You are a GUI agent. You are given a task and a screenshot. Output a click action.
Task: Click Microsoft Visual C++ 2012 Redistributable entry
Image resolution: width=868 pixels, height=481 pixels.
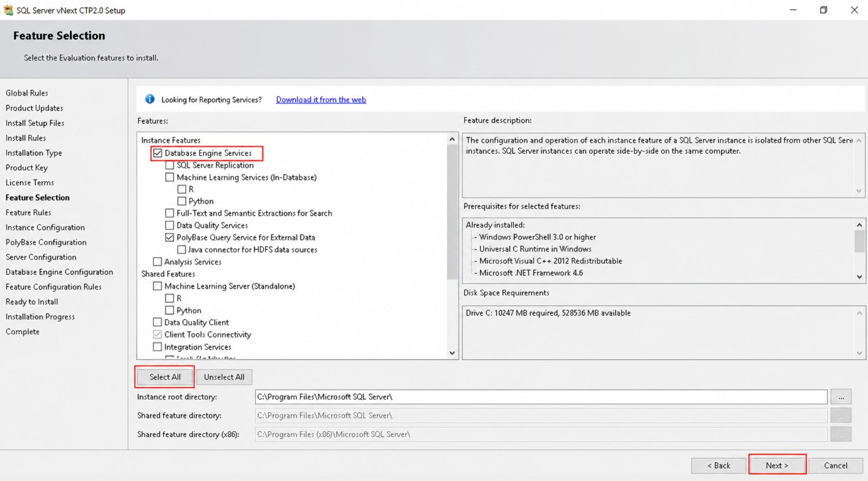551,261
